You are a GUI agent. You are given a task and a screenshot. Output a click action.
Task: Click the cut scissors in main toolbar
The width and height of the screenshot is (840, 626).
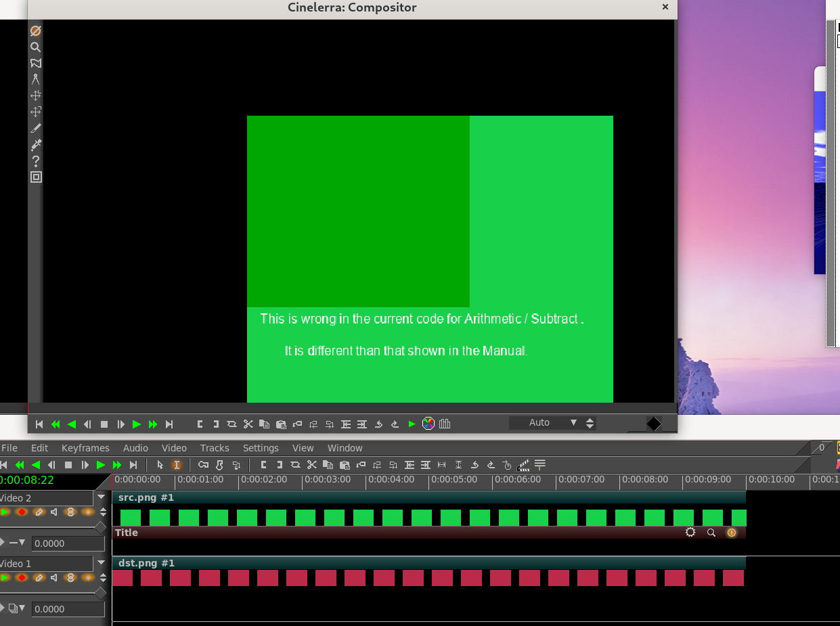point(311,465)
